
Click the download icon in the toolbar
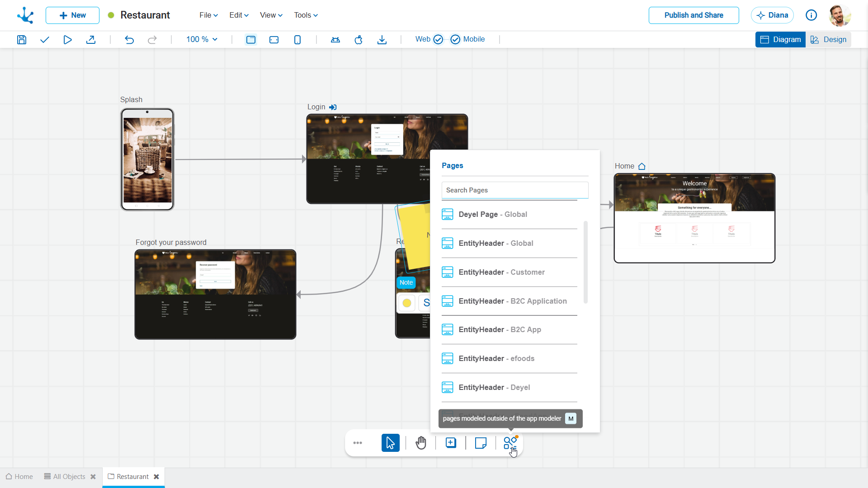click(382, 40)
